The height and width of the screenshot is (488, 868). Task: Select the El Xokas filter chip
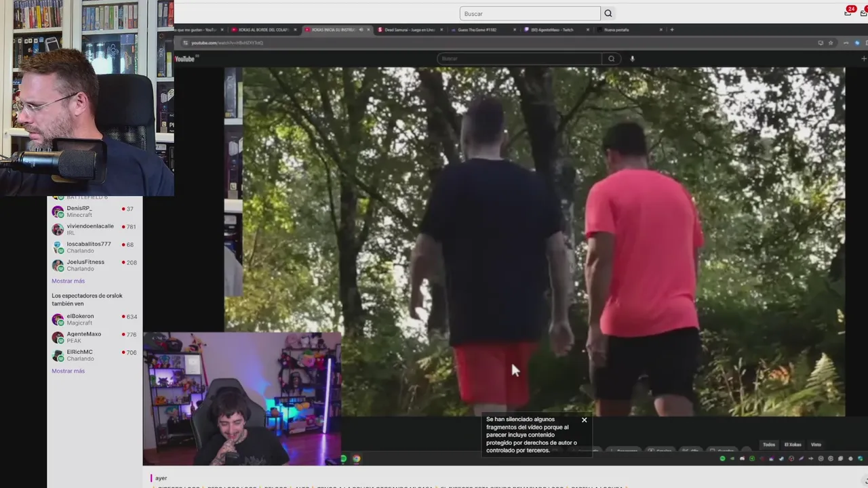point(793,445)
